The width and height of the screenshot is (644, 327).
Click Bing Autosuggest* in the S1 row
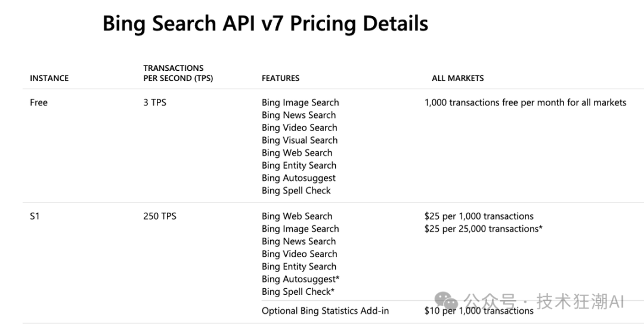(301, 279)
